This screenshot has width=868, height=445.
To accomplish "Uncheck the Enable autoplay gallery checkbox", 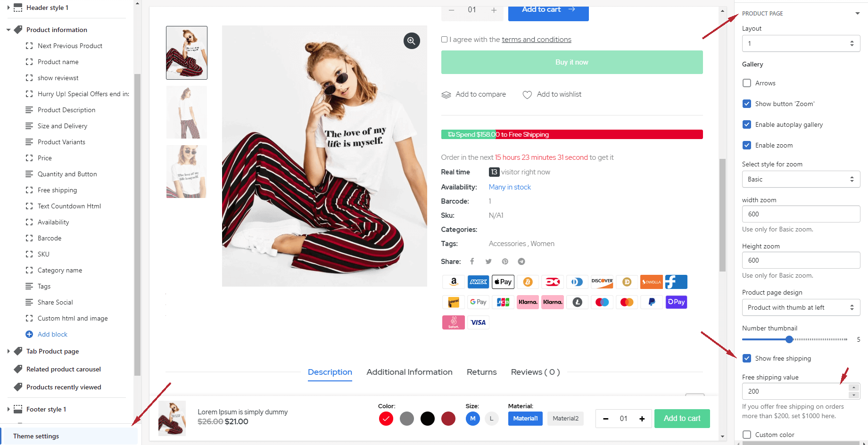I will (747, 124).
